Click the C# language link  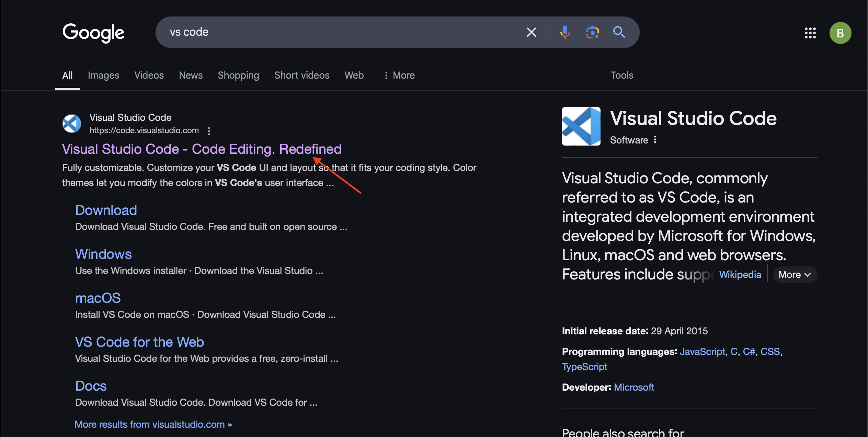pyautogui.click(x=749, y=352)
